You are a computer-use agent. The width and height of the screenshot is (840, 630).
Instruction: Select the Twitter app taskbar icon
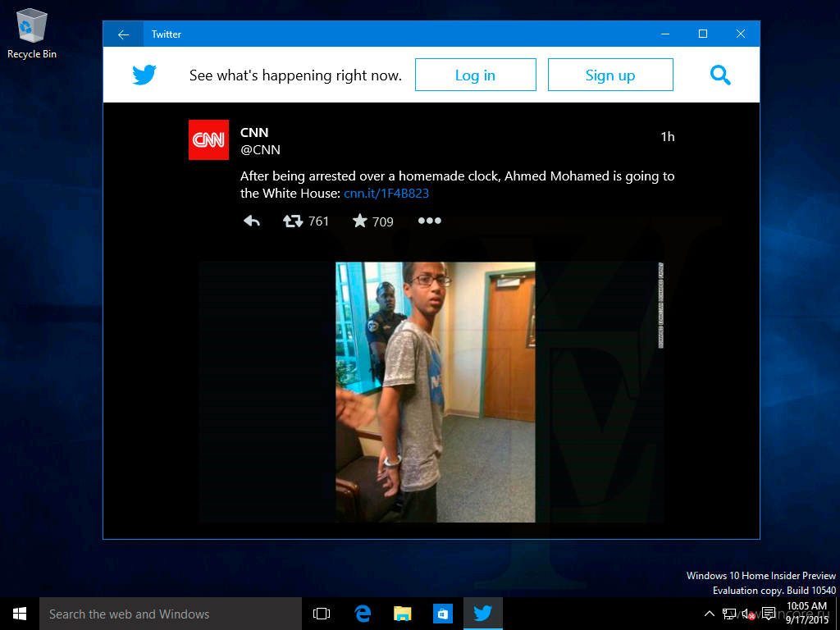point(482,614)
